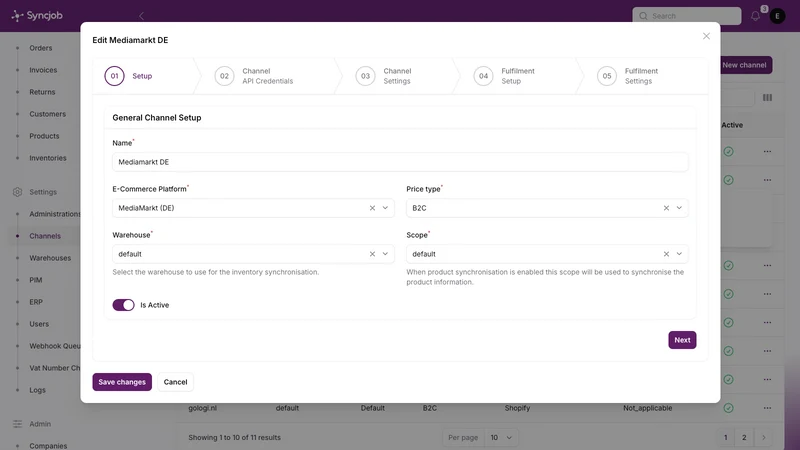800x450 pixels.
Task: Go to page 1 of results
Action: pyautogui.click(x=726, y=437)
